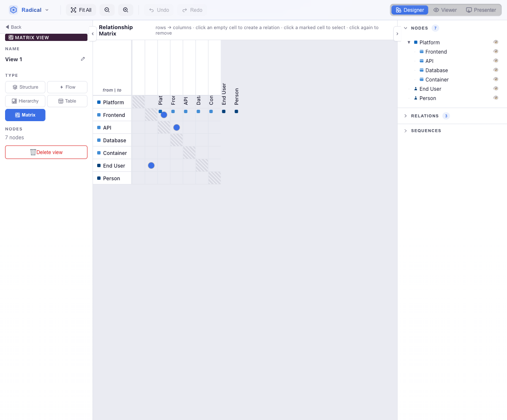Click the Matrix View header grid icon

[x=11, y=38]
